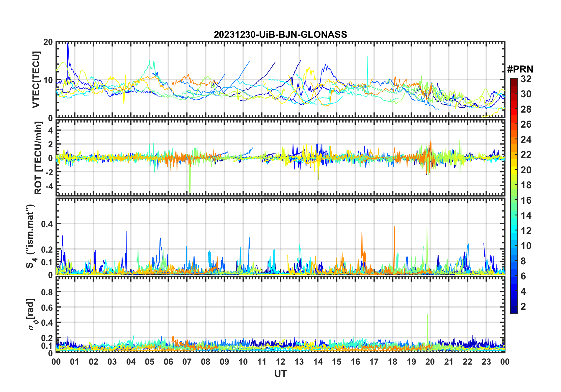Click ROT y-axis tick label -4
This screenshot has height=392, width=561.
[x=50, y=186]
